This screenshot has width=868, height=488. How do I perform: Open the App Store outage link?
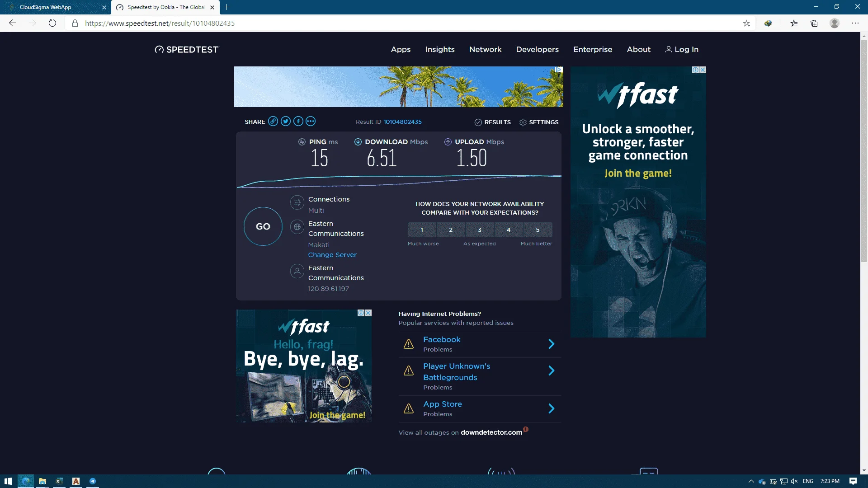point(443,404)
